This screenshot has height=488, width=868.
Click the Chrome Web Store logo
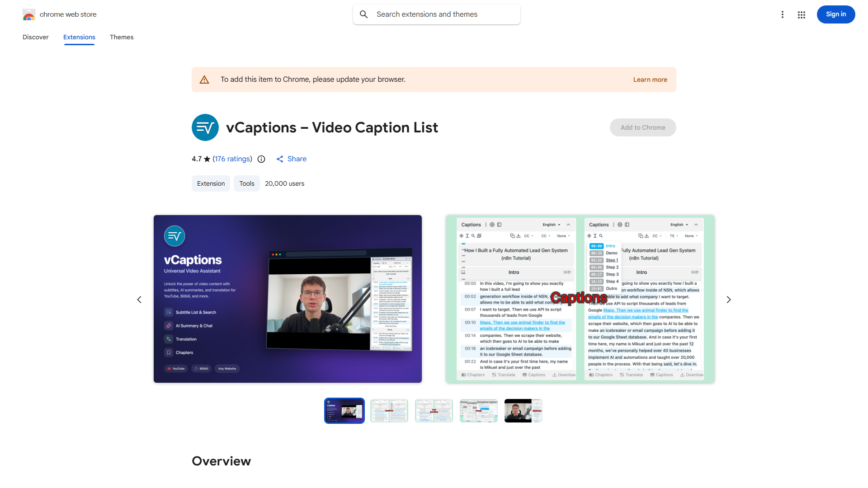pyautogui.click(x=29, y=14)
